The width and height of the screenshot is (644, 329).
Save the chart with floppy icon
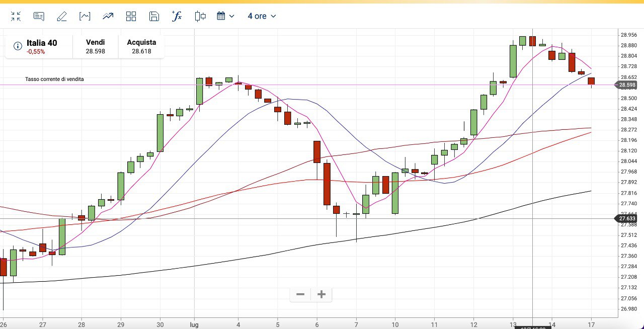tap(154, 17)
